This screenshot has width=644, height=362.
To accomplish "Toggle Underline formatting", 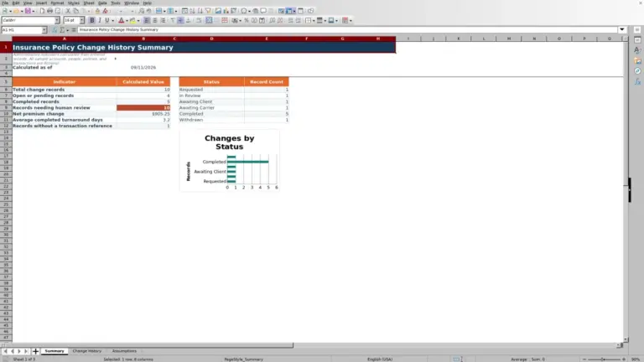I will point(107,20).
